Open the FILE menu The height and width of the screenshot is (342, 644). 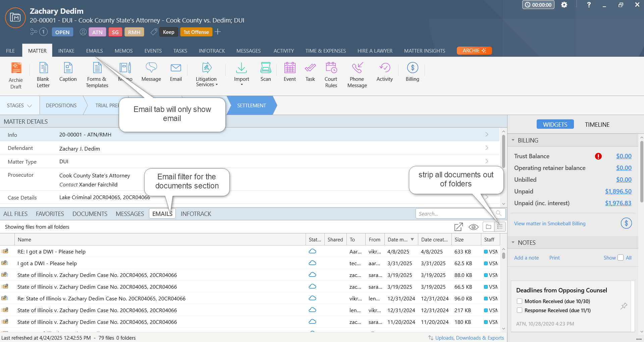click(x=10, y=51)
